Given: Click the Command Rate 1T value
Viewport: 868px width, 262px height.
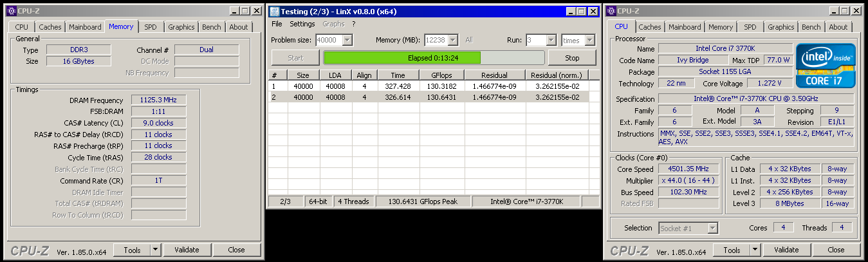Looking at the screenshot, I should coord(158,180).
